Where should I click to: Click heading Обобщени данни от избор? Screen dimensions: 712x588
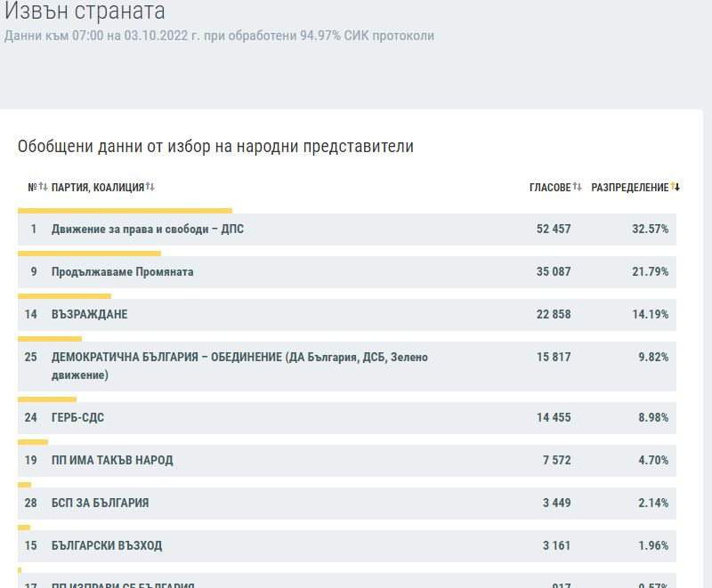tap(215, 147)
